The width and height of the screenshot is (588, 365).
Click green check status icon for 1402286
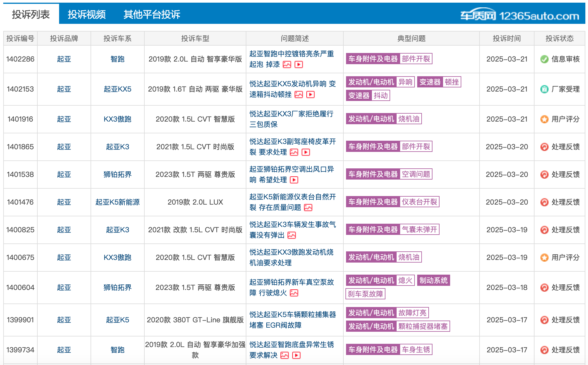pyautogui.click(x=544, y=59)
